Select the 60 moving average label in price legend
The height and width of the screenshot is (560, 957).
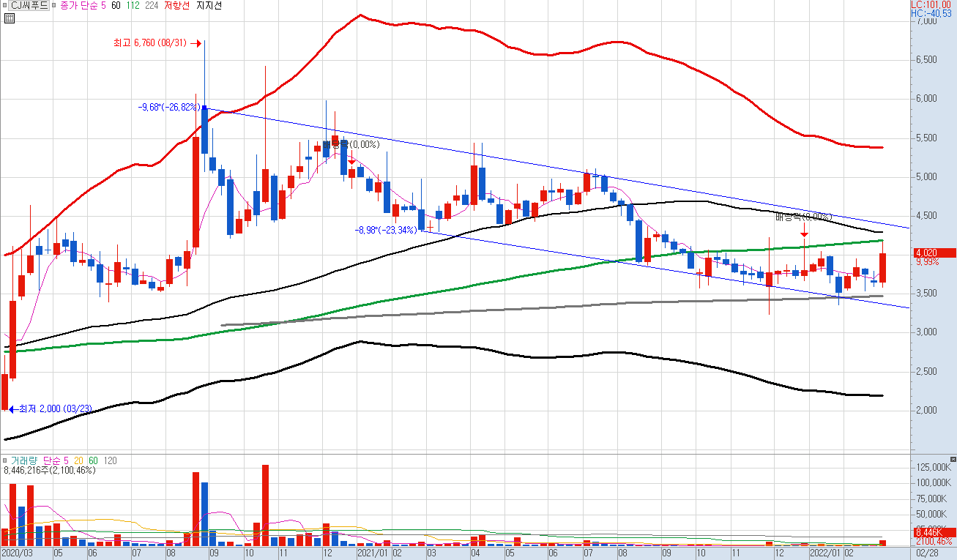click(x=116, y=5)
